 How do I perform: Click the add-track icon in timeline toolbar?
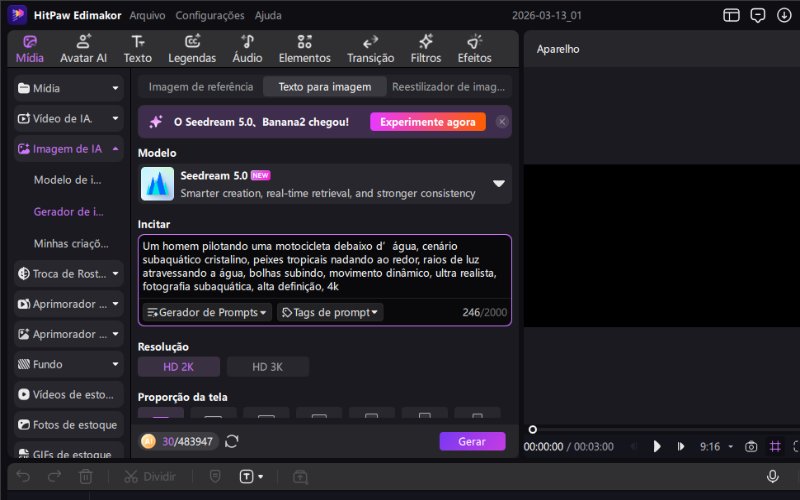tap(300, 477)
